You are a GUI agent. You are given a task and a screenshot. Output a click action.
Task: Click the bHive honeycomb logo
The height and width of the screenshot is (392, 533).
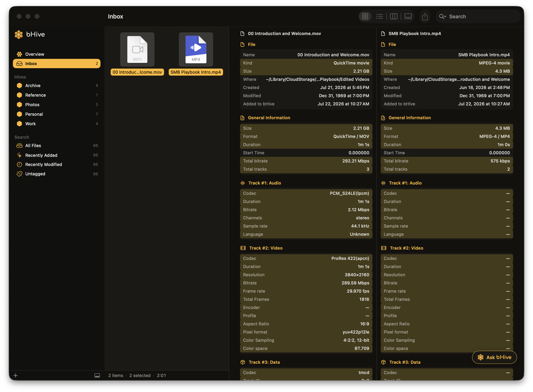click(19, 34)
